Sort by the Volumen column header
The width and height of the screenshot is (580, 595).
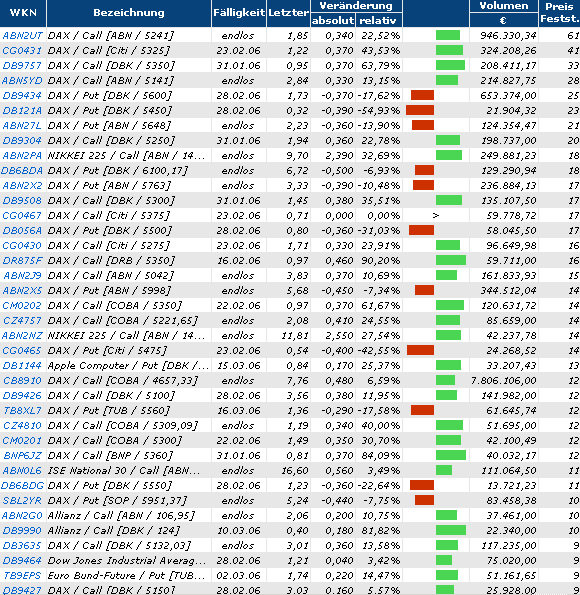pos(504,6)
